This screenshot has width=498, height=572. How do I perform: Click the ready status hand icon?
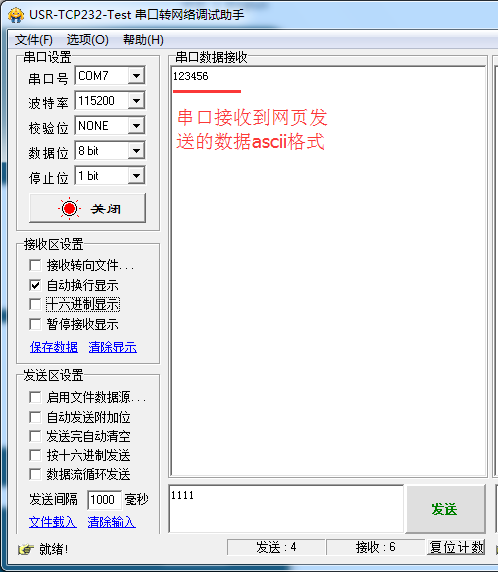(x=26, y=549)
